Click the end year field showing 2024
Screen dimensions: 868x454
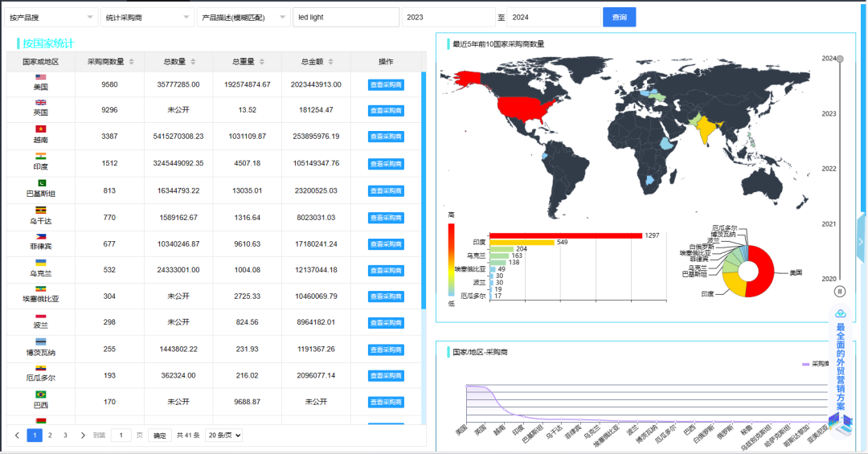(x=554, y=17)
